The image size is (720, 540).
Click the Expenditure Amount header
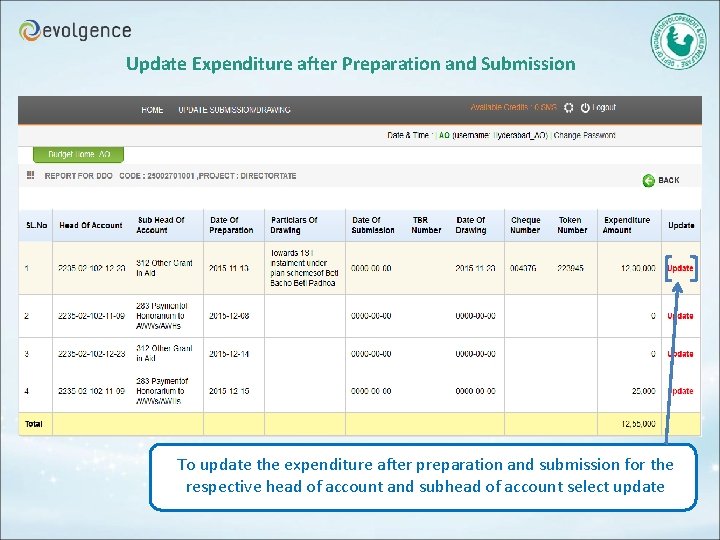pyautogui.click(x=626, y=225)
